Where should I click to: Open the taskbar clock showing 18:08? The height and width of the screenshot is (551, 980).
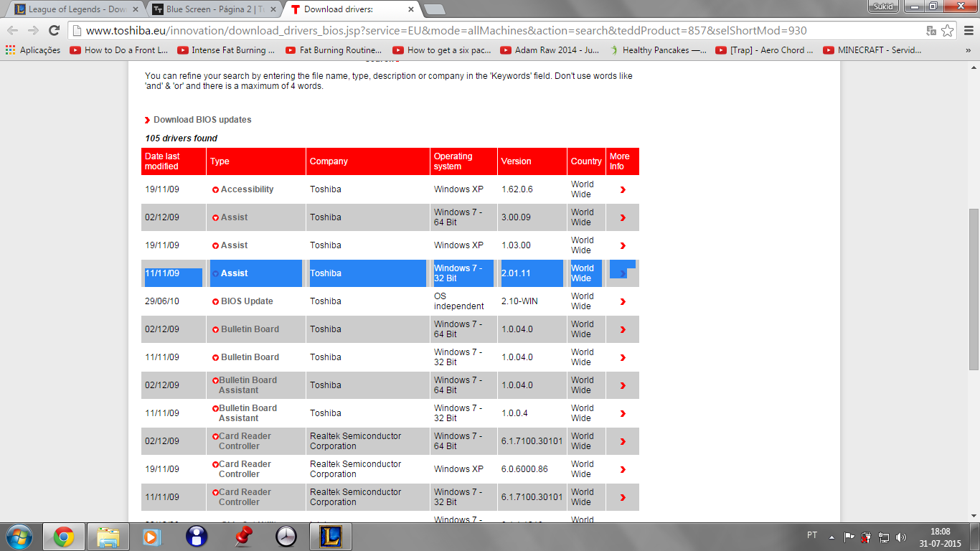click(942, 537)
